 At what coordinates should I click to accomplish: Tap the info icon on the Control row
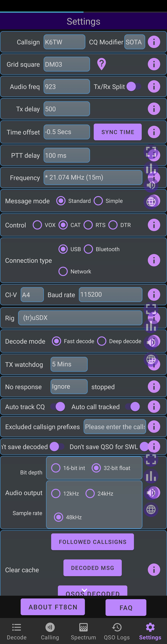pyautogui.click(x=154, y=225)
